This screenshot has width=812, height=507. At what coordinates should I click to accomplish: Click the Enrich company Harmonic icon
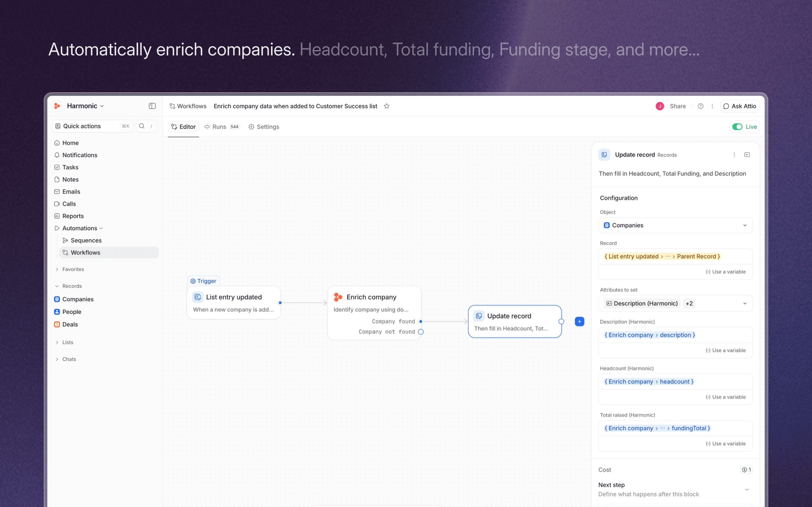coord(338,297)
